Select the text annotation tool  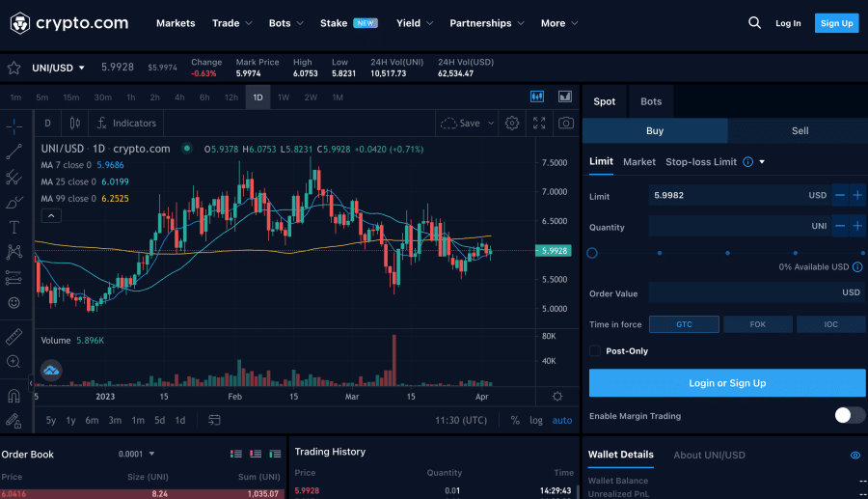click(14, 227)
